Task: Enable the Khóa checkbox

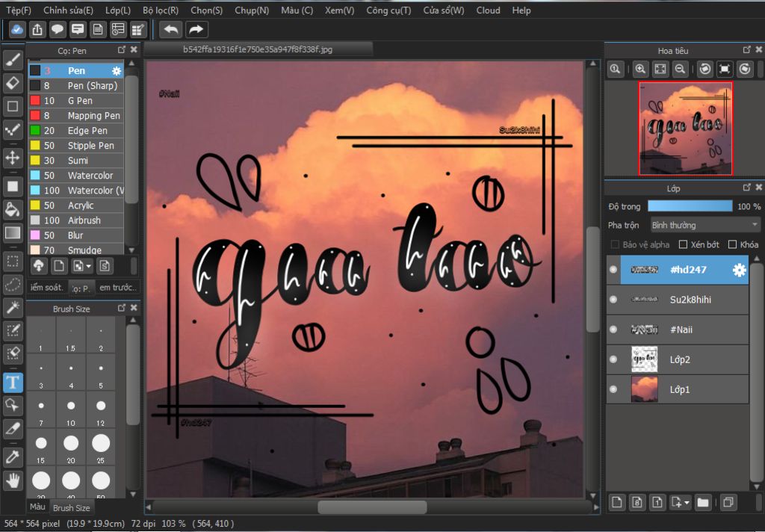Action: pos(732,244)
